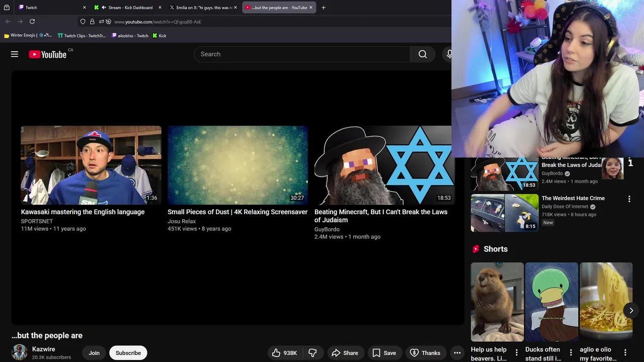Open options for Ducks often stand Short

(x=571, y=353)
